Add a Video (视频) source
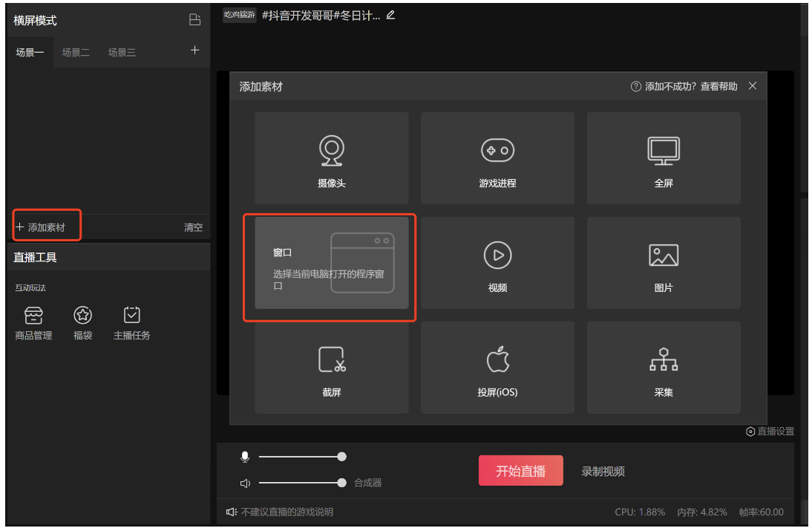 (497, 263)
